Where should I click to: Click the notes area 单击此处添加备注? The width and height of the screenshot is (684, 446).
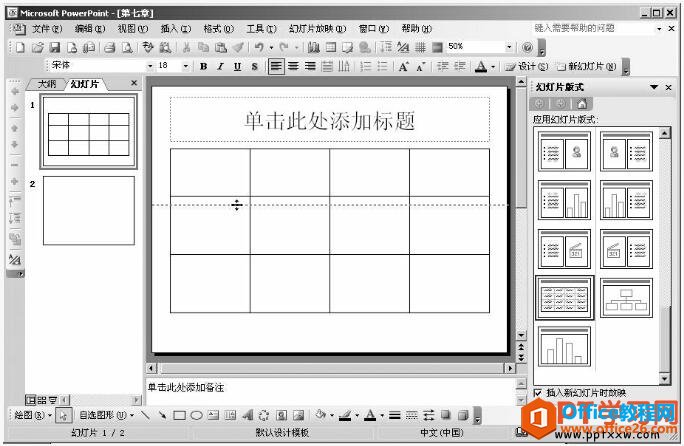[330, 390]
